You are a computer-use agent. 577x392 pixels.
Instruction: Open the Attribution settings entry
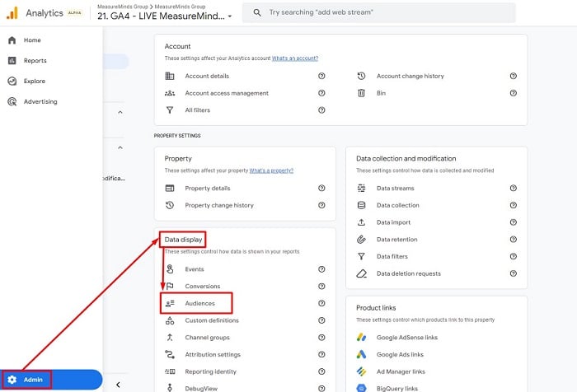coord(213,354)
